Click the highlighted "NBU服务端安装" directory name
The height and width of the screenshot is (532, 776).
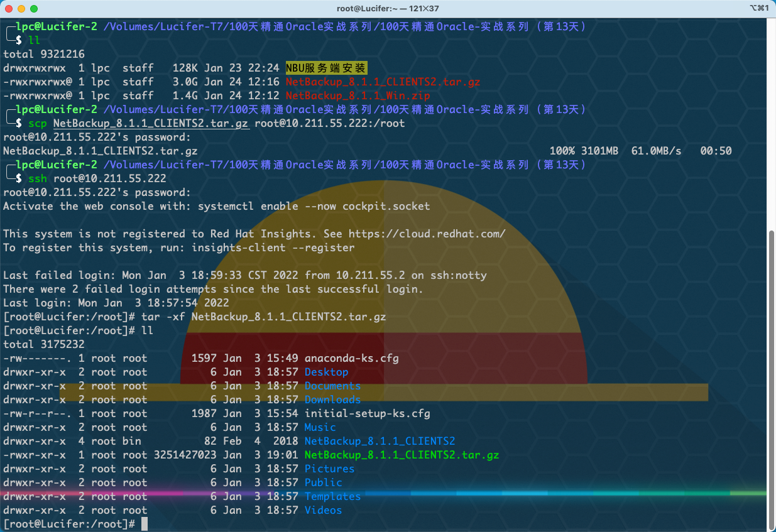pos(326,68)
